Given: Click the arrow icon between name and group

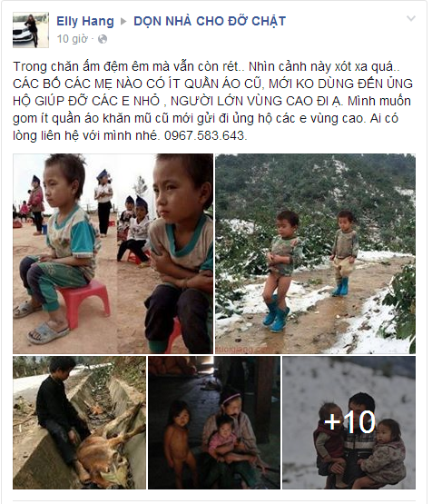Looking at the screenshot, I should click(x=123, y=22).
